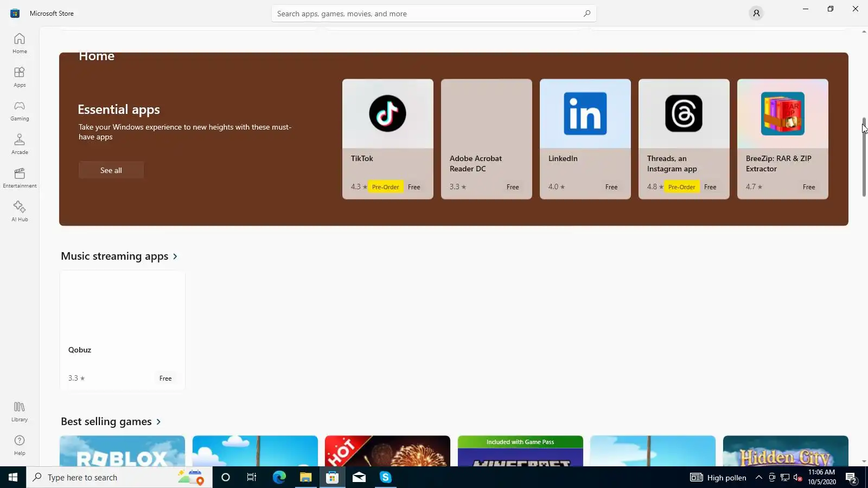Viewport: 868px width, 488px height.
Task: Open the LinkedIn app icon
Action: point(585,113)
